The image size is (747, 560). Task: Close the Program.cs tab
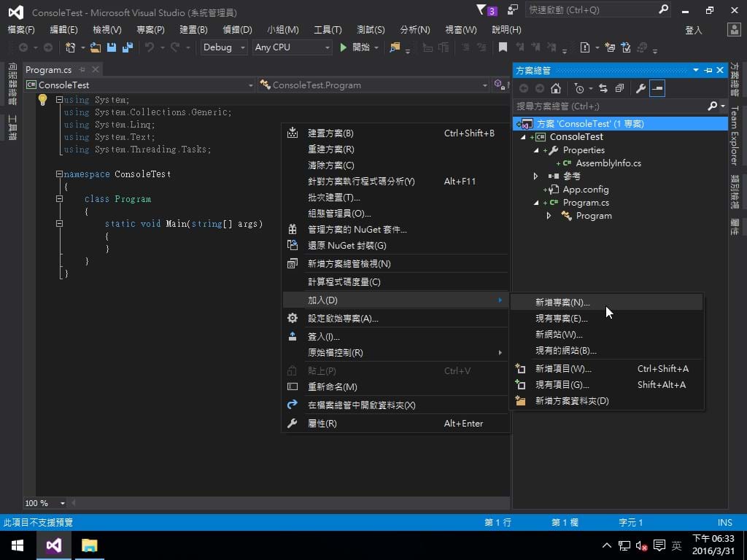[96, 69]
